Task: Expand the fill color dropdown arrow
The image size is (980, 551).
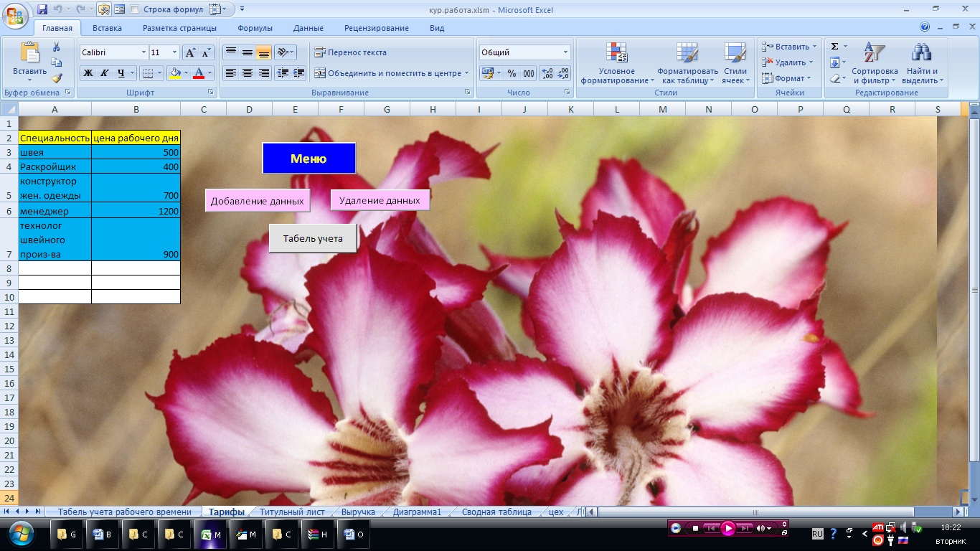Action: (x=187, y=73)
